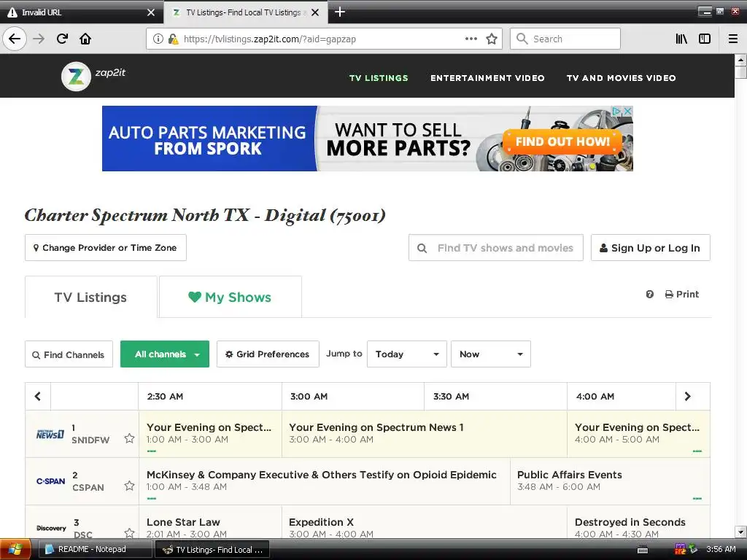Screen dimensions: 747x560
Task: Open the Now time dropdown
Action: pos(491,354)
